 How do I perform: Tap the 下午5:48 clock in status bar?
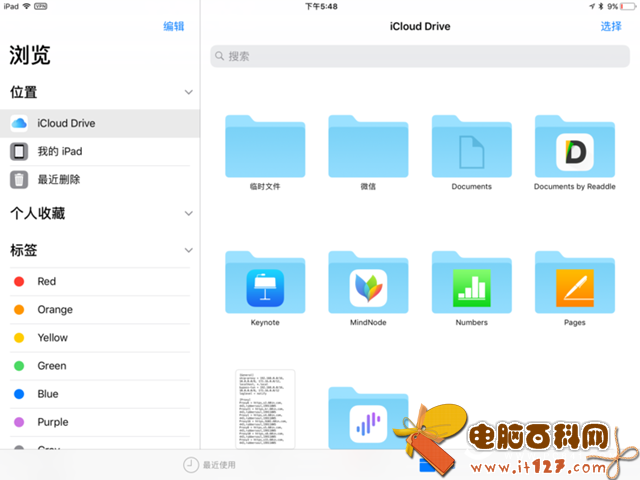coord(322,7)
